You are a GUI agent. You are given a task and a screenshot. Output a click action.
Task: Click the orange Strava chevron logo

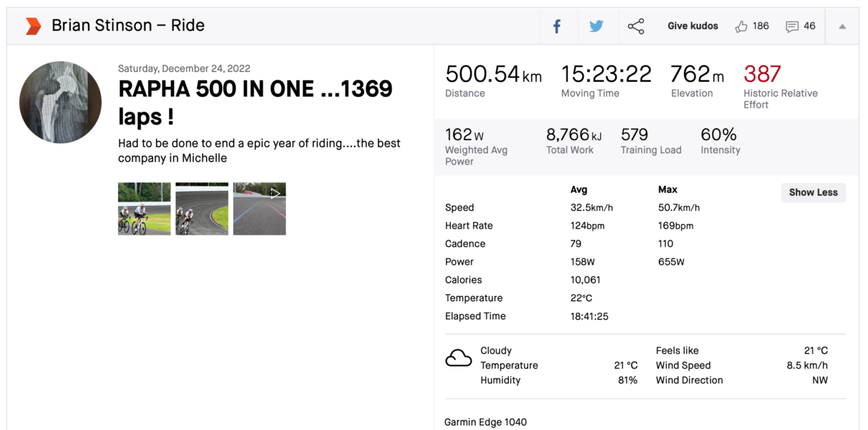pos(33,26)
